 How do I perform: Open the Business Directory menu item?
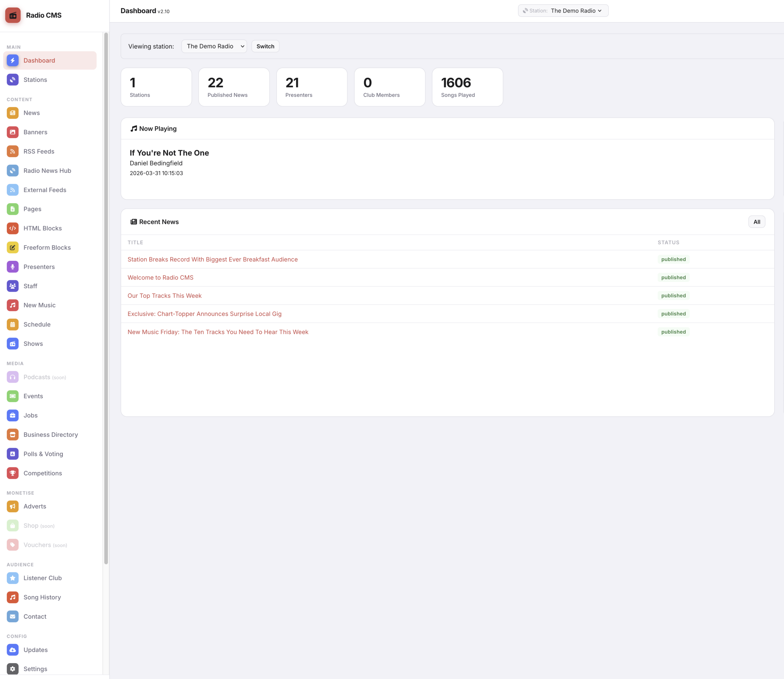point(50,434)
